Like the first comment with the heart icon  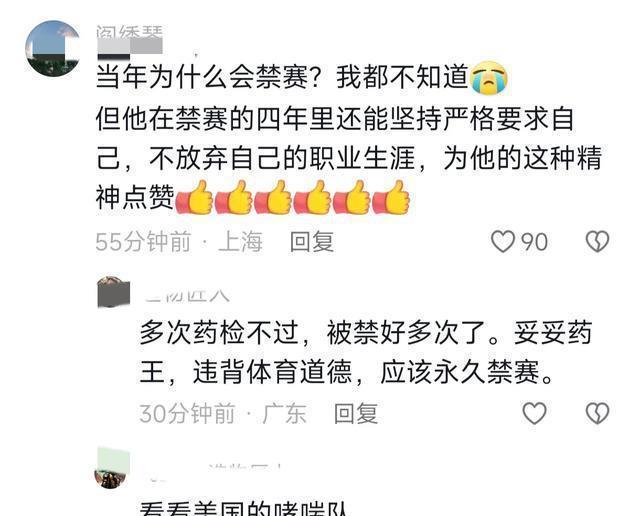point(502,241)
